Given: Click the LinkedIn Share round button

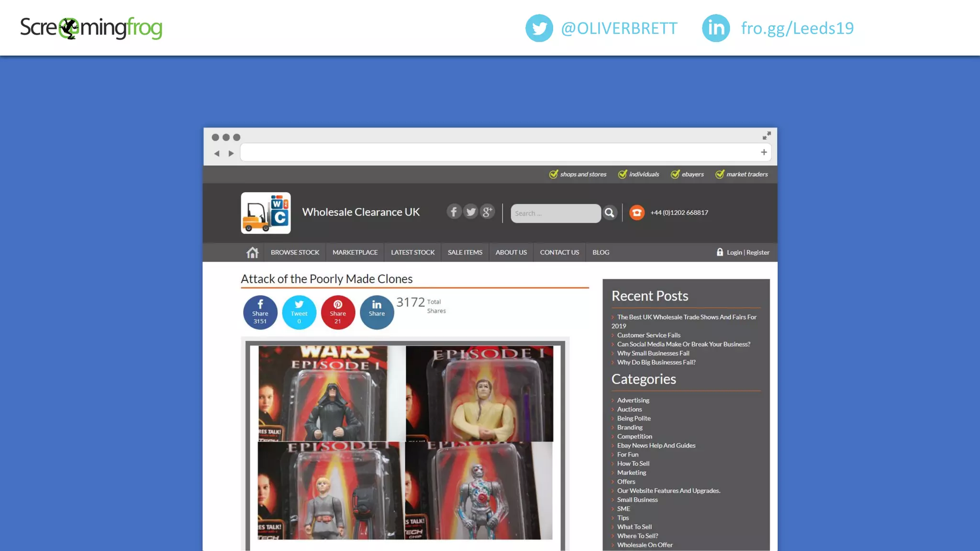Looking at the screenshot, I should click(377, 312).
